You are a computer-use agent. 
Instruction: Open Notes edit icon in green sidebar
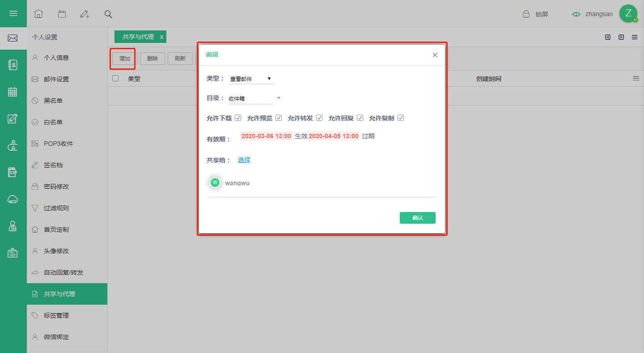coord(13,119)
